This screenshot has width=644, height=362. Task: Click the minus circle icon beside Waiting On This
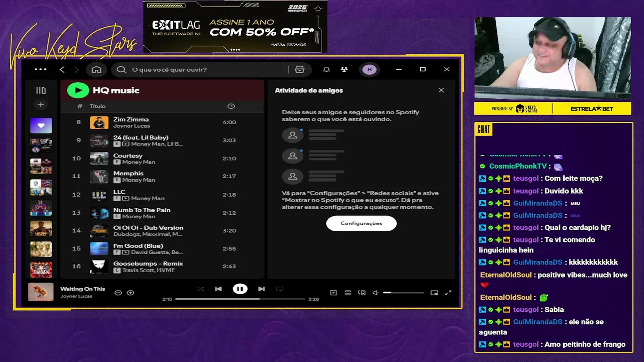(x=118, y=293)
